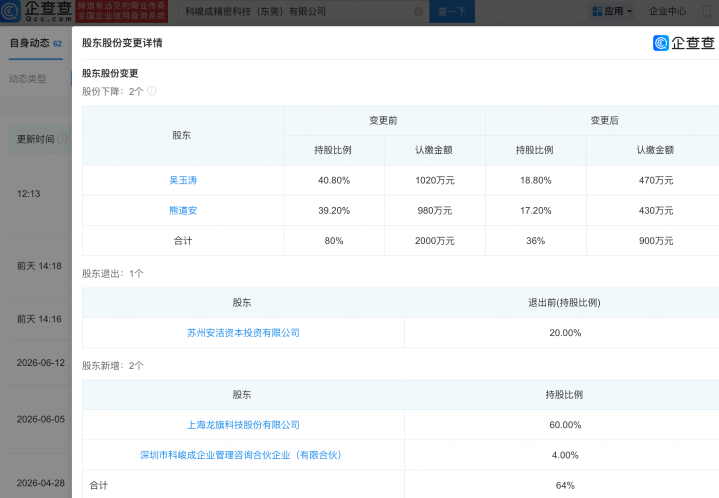Click the 应用 grid icon
The height and width of the screenshot is (498, 719).
pos(597,11)
